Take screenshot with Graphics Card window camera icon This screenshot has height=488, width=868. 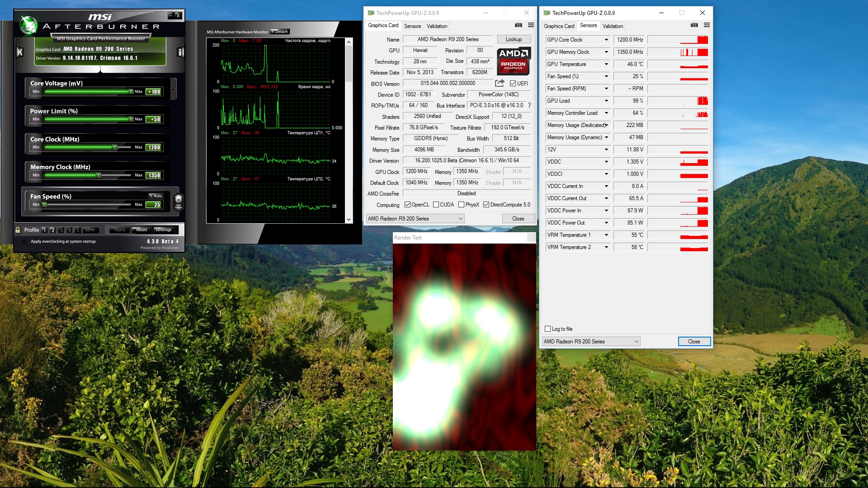point(519,25)
